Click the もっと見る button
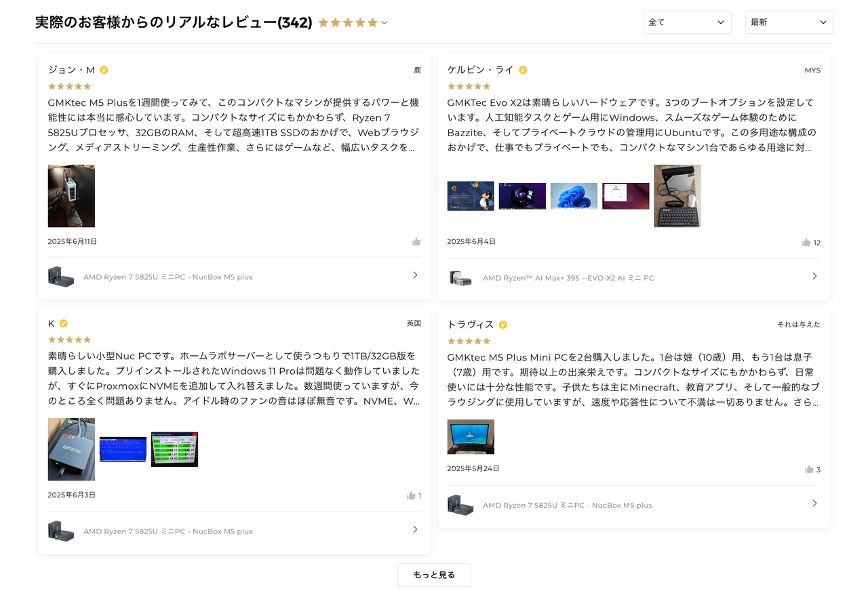868x589 pixels. 434,575
